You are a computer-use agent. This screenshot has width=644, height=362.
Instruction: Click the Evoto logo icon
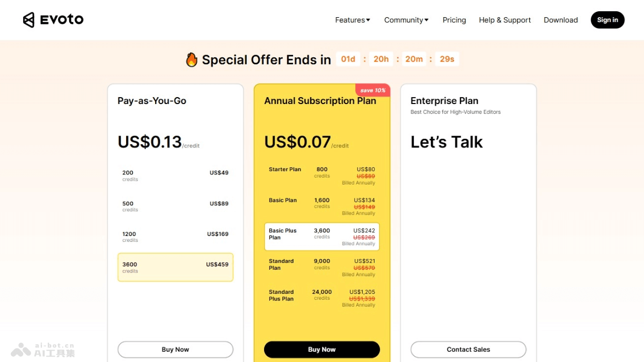click(x=28, y=20)
